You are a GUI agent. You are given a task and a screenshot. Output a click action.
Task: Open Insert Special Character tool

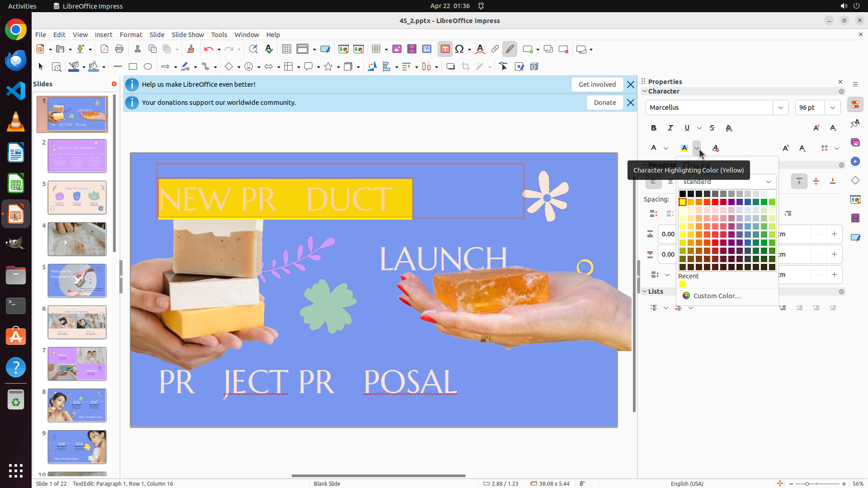point(460,49)
